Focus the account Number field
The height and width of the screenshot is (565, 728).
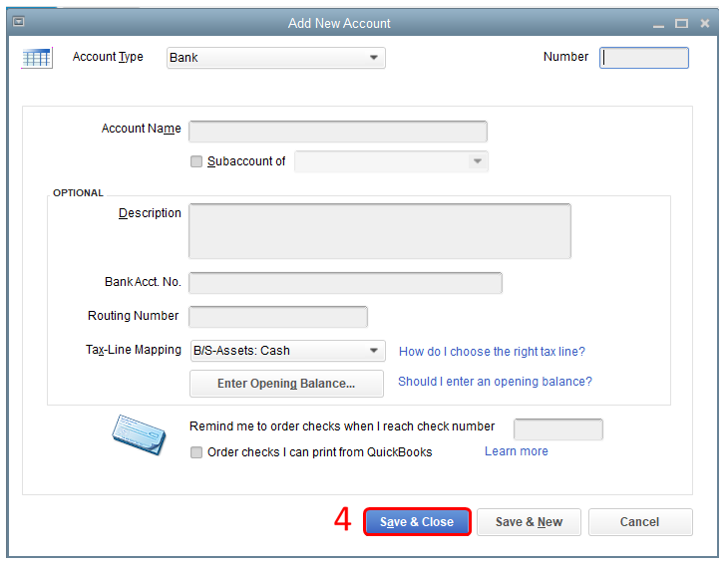[643, 58]
